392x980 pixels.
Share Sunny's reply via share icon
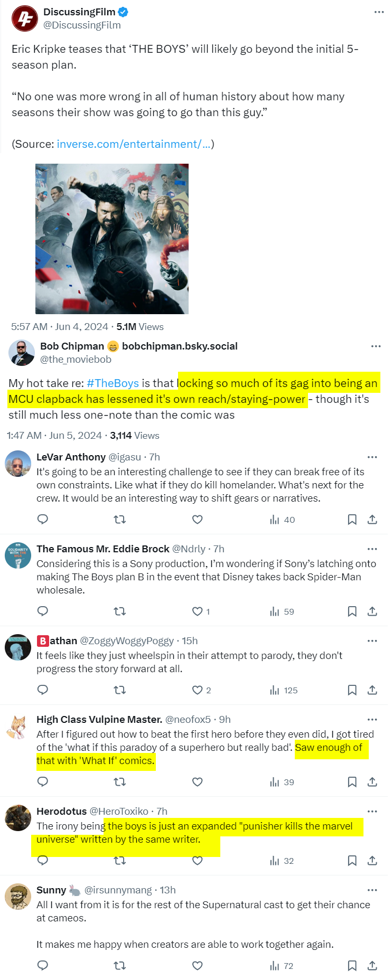[372, 966]
